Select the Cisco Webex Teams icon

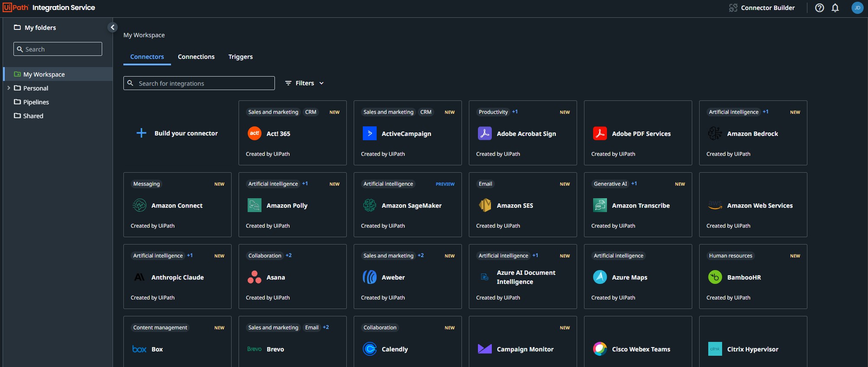tap(600, 349)
